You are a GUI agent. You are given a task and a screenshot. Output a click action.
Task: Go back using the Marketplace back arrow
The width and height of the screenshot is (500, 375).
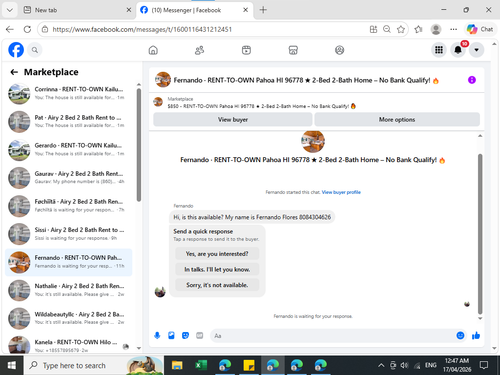(x=14, y=72)
